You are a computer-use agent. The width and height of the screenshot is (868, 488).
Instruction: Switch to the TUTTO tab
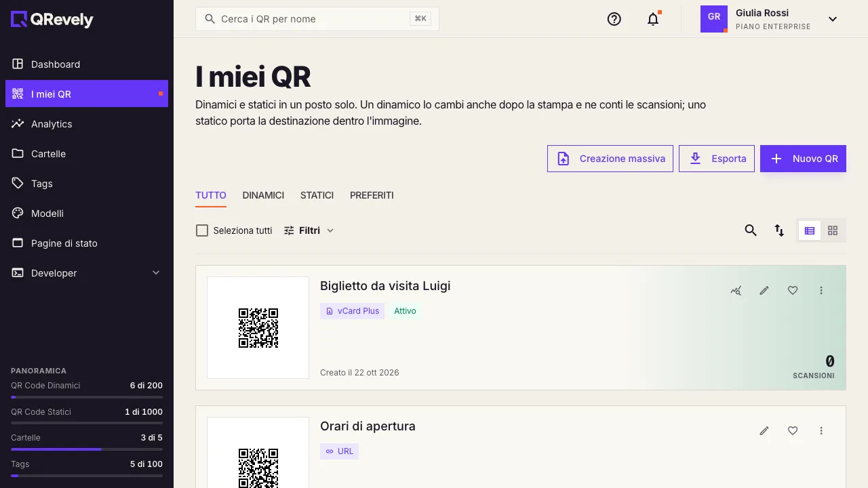click(x=211, y=195)
